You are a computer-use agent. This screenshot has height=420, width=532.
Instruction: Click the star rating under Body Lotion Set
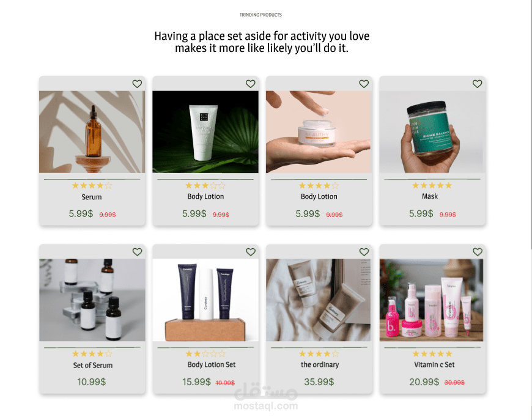205,354
